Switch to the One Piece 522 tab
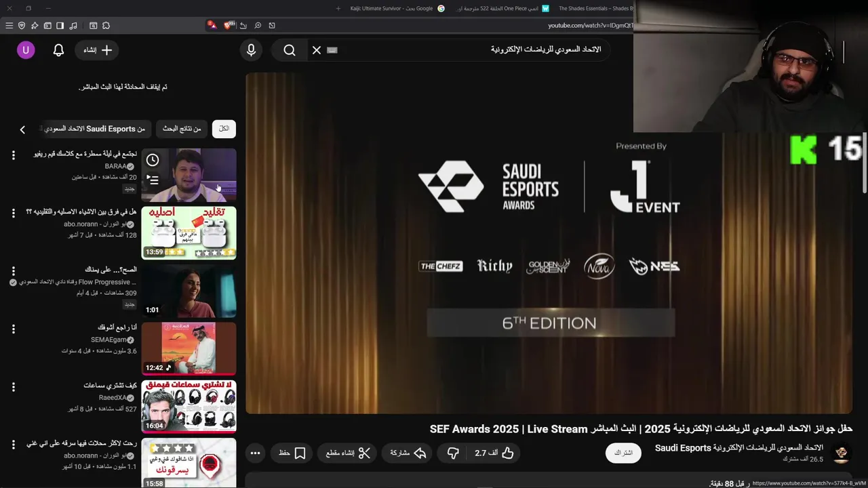The image size is (868, 488). (x=503, y=8)
